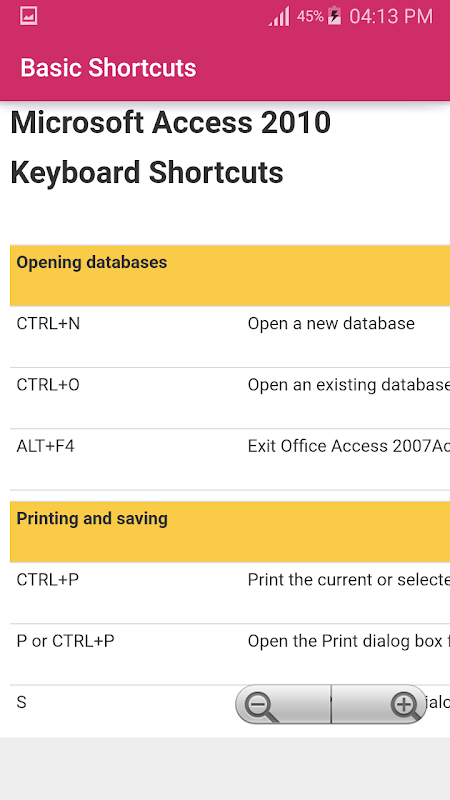
Task: Tap the CTRL+O shortcut cell
Action: 48,385
